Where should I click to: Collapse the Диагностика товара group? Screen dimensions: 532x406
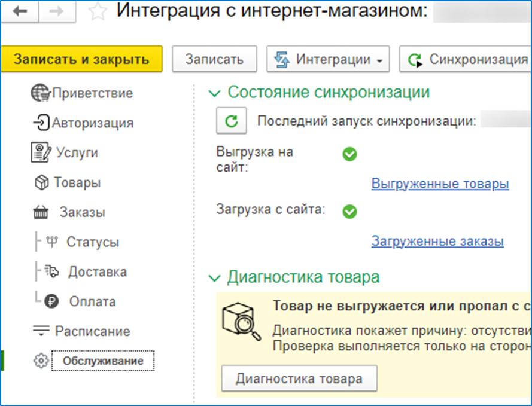click(x=214, y=279)
